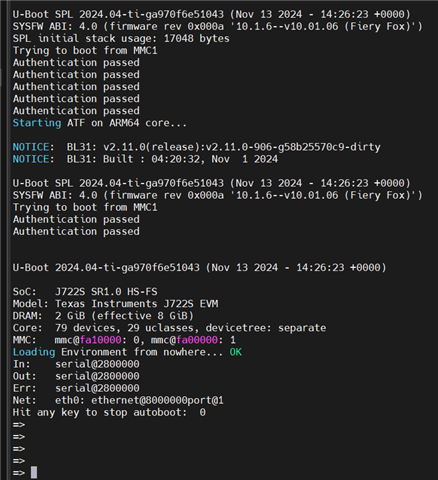Click the magenta fa00000 address text

point(197,340)
